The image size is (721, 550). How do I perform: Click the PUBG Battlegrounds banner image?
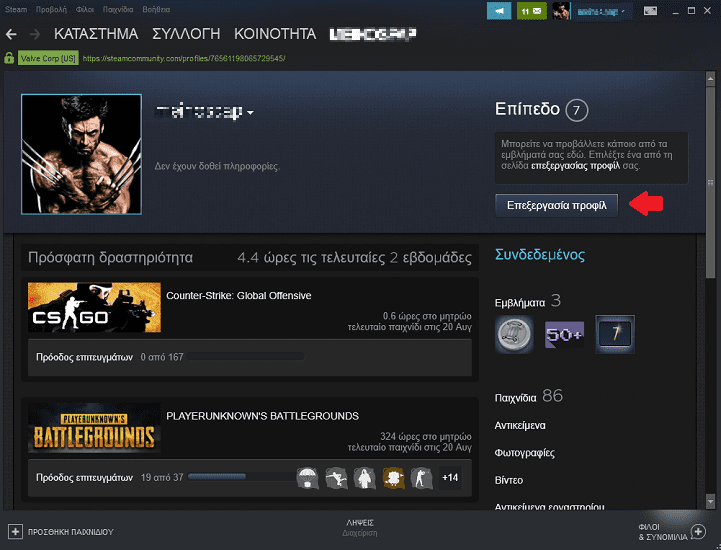[94, 428]
